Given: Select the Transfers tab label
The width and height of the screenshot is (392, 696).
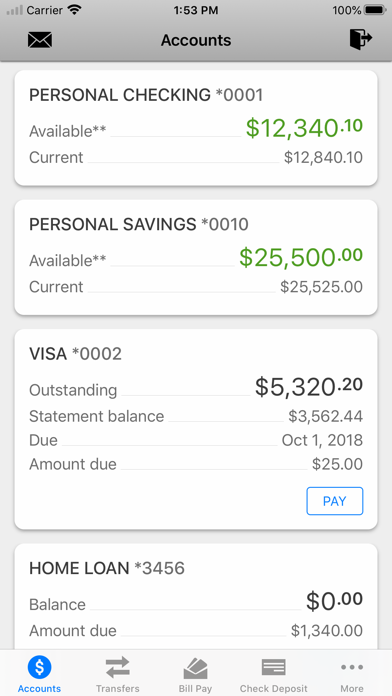Looking at the screenshot, I should [118, 688].
